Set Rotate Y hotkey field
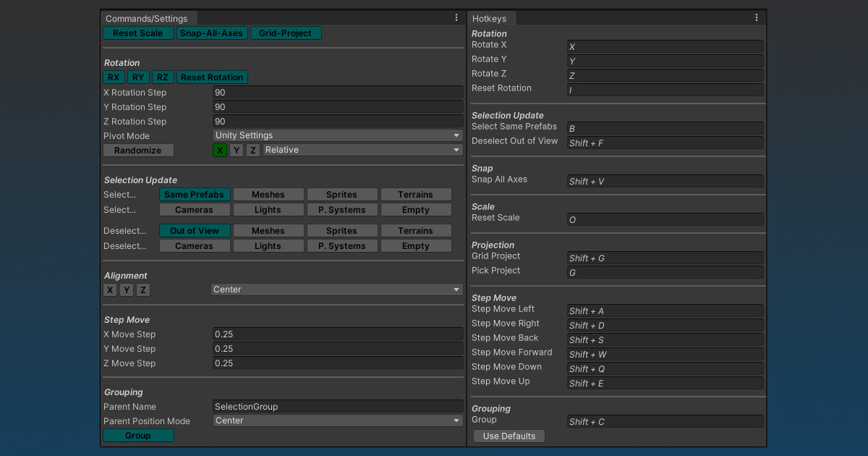Image resolution: width=868 pixels, height=456 pixels. [665, 61]
